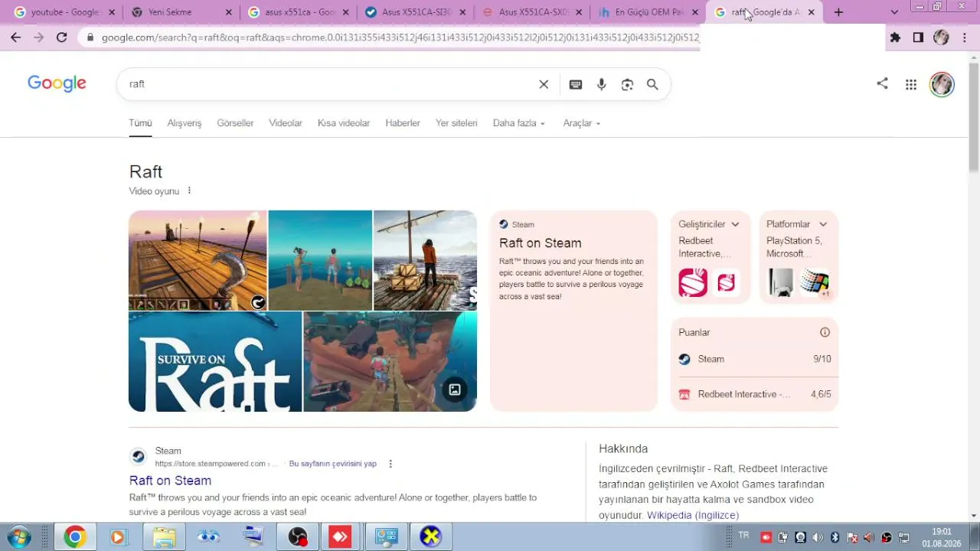
Task: Open Google account avatar on page
Action: [x=942, y=84]
